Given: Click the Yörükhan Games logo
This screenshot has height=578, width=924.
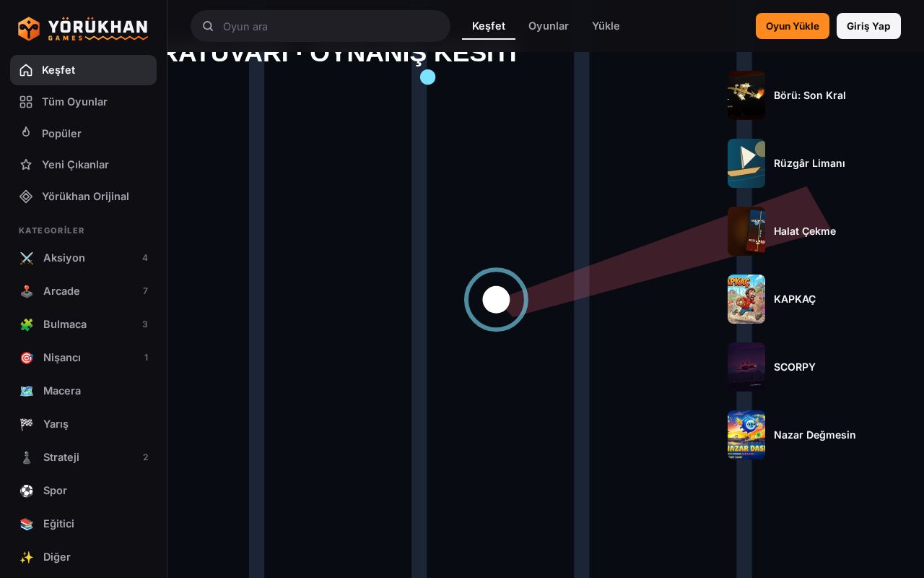Looking at the screenshot, I should point(83,28).
